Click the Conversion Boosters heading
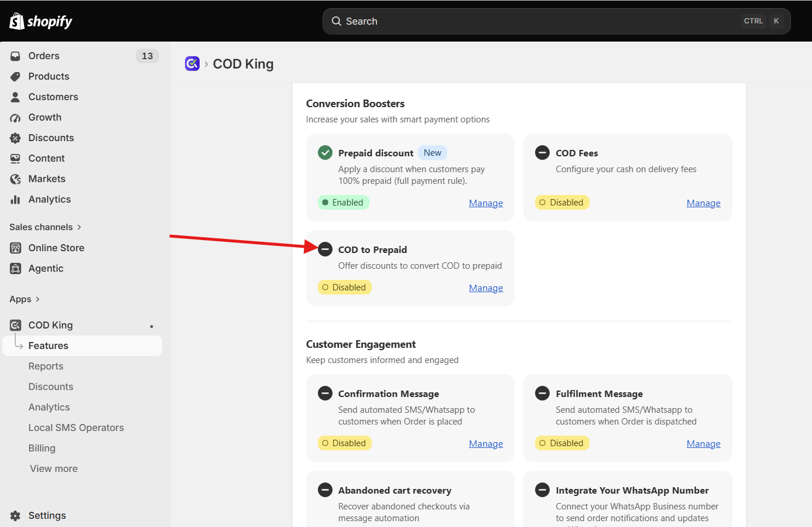 coord(355,104)
